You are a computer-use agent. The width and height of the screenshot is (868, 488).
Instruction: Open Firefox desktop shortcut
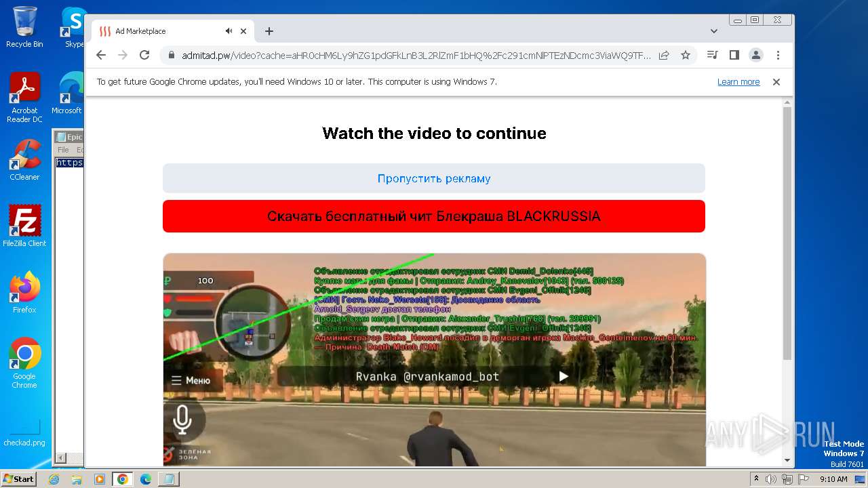(24, 292)
